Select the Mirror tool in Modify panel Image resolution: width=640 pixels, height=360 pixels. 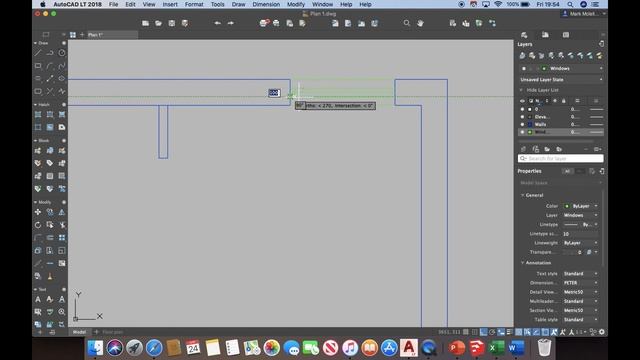(x=62, y=212)
